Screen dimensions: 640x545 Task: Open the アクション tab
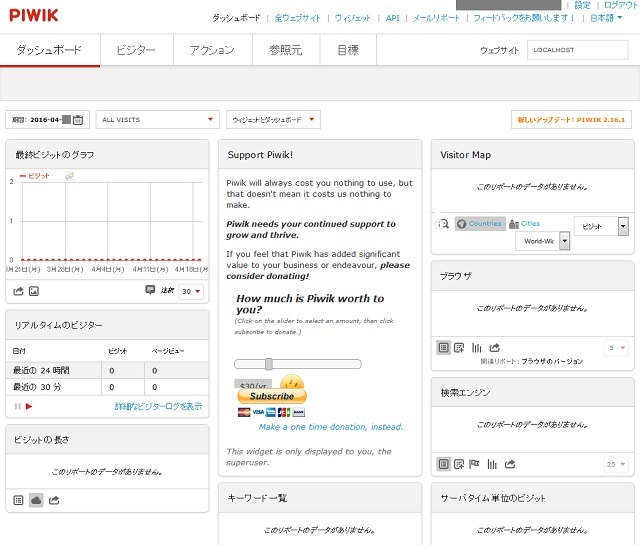(213, 50)
